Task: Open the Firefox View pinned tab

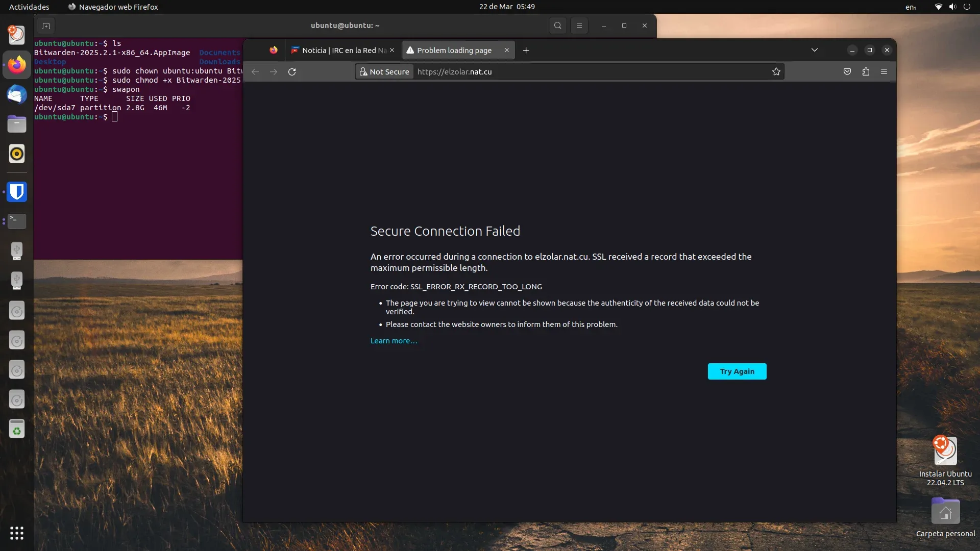Action: click(274, 50)
